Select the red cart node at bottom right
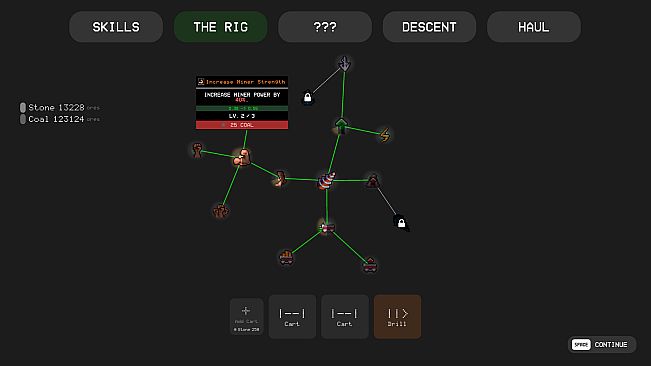This screenshot has height=366, width=651. pos(370,264)
